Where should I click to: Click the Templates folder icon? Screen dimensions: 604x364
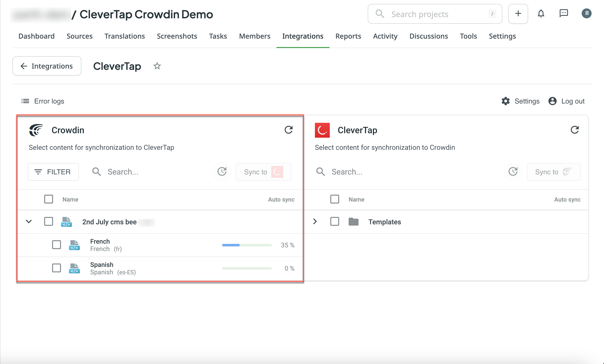point(354,222)
